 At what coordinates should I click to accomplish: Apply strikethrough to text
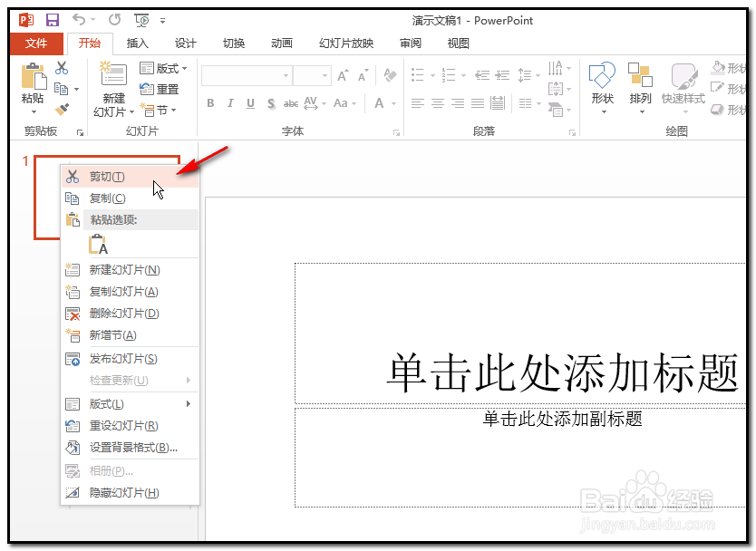pyautogui.click(x=290, y=102)
